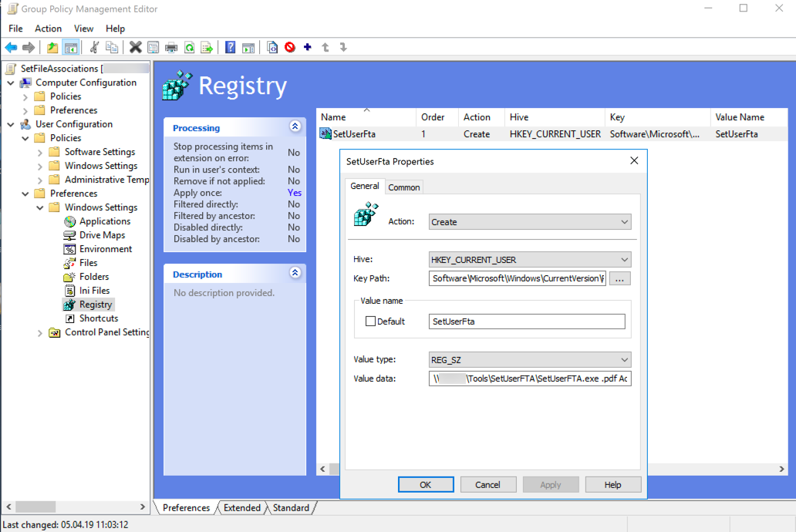796x532 pixels.
Task: Select the Files preference node
Action: [x=89, y=263]
